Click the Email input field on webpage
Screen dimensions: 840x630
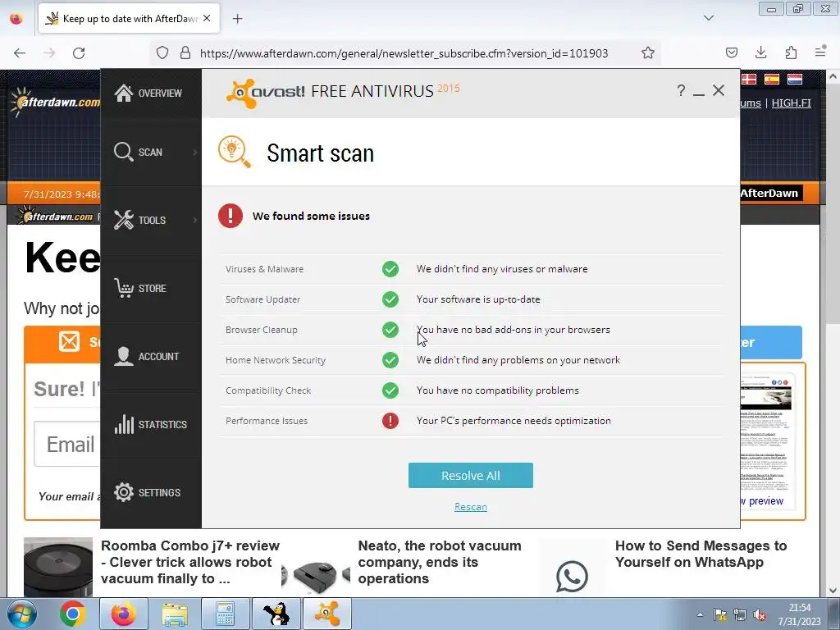67,444
